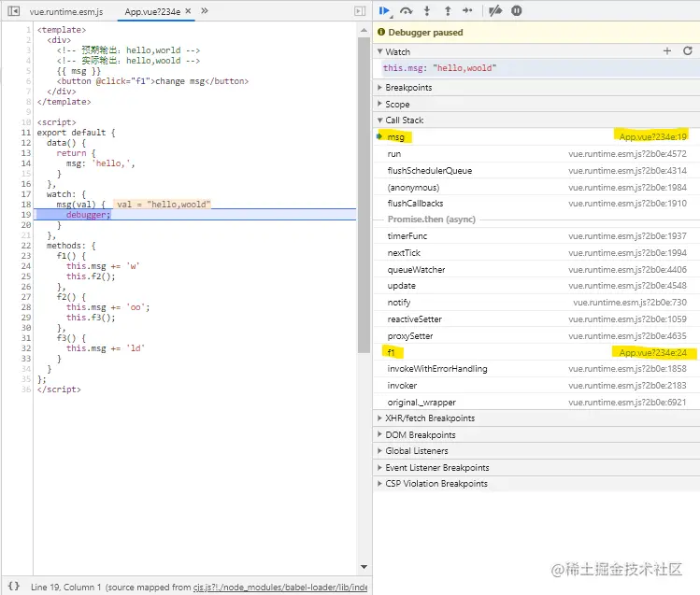The image size is (700, 595).
Task: Click the methods: { line in code
Action: point(70,246)
